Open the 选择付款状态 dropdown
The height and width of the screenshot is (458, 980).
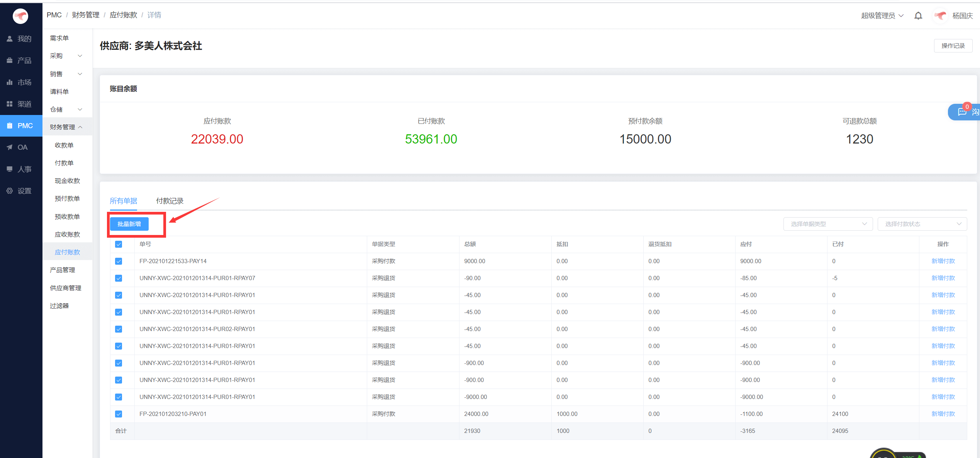coord(922,224)
